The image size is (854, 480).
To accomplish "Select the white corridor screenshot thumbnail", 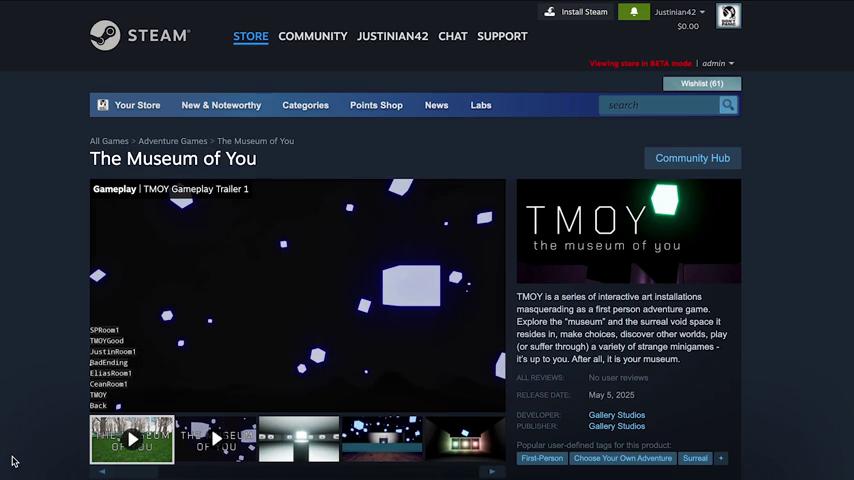I will pos(298,439).
